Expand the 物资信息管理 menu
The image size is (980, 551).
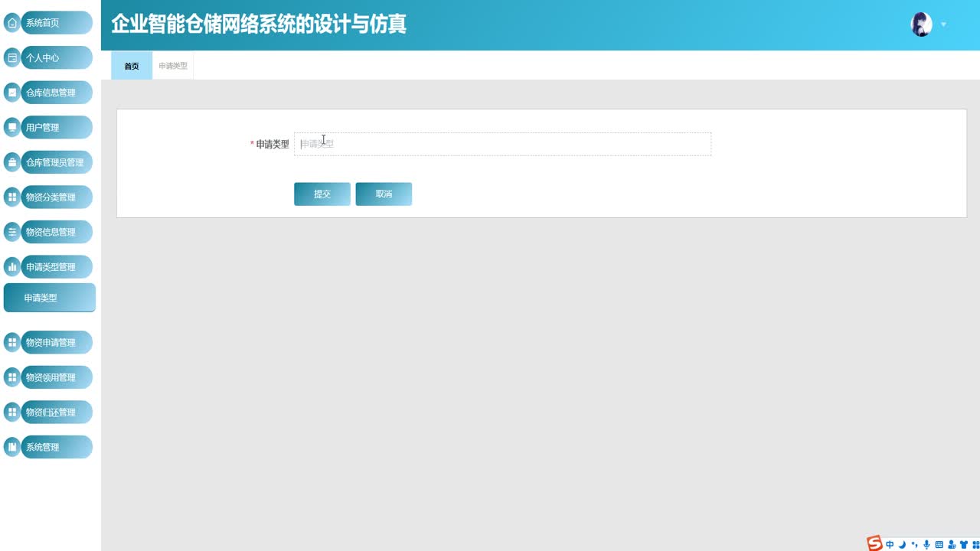57,232
